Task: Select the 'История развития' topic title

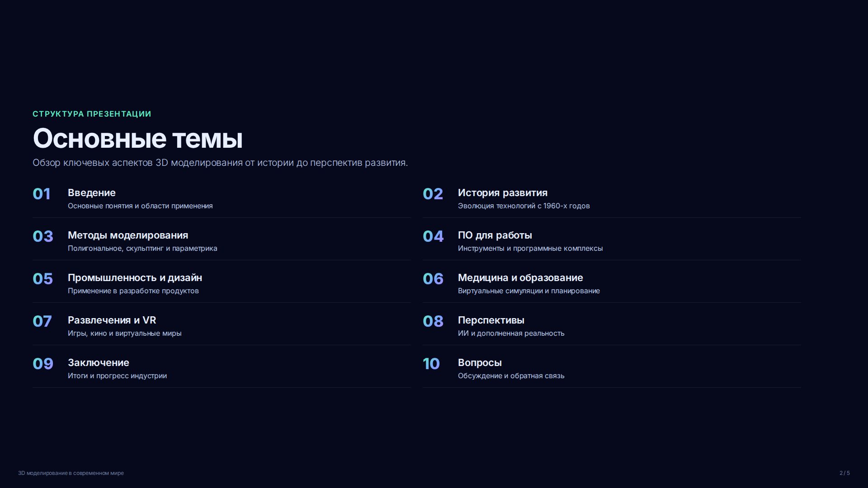Action: click(x=503, y=192)
